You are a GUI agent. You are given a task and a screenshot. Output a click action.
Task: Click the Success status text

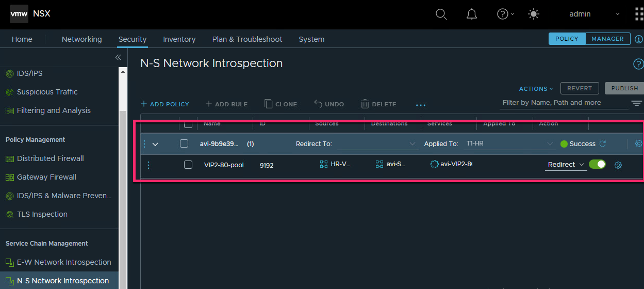click(582, 144)
